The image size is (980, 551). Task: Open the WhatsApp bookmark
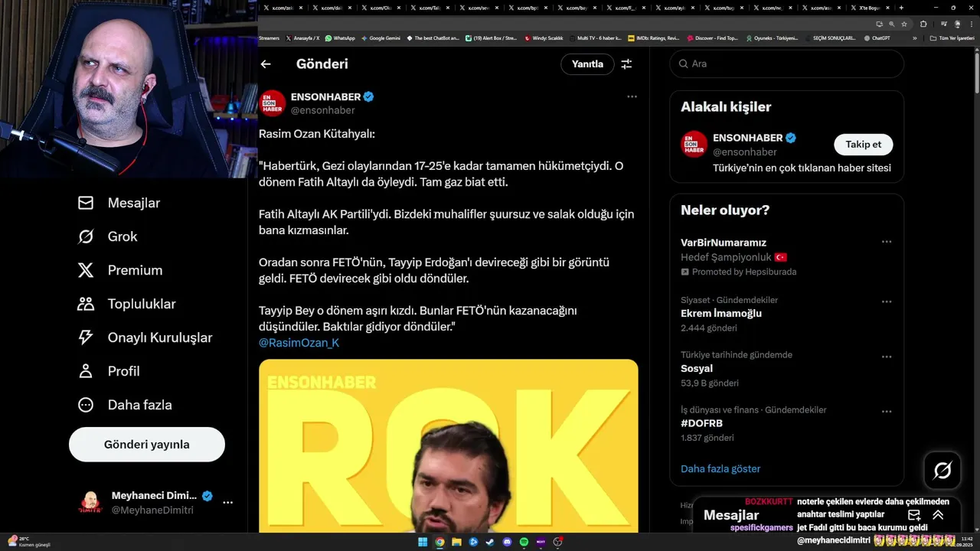point(340,38)
